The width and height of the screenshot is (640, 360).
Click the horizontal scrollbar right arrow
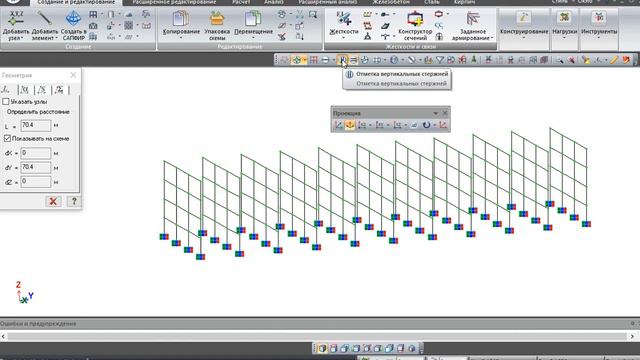point(633,336)
